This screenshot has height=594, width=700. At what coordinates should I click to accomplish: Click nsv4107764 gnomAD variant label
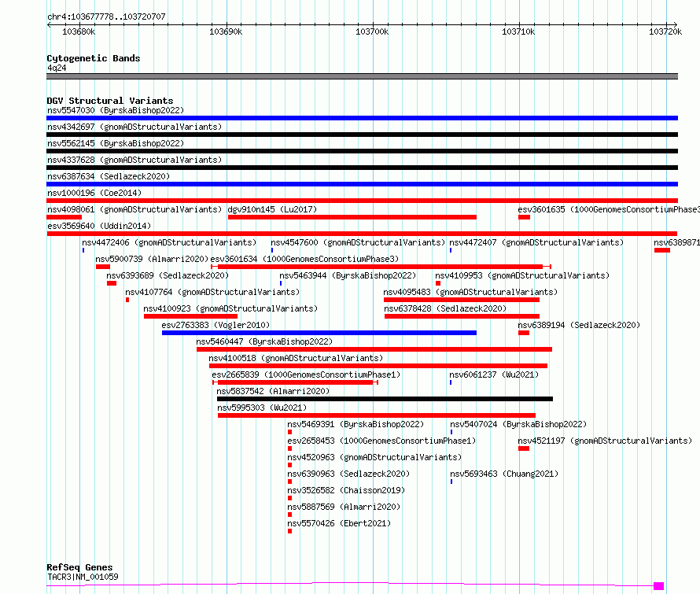coord(212,292)
